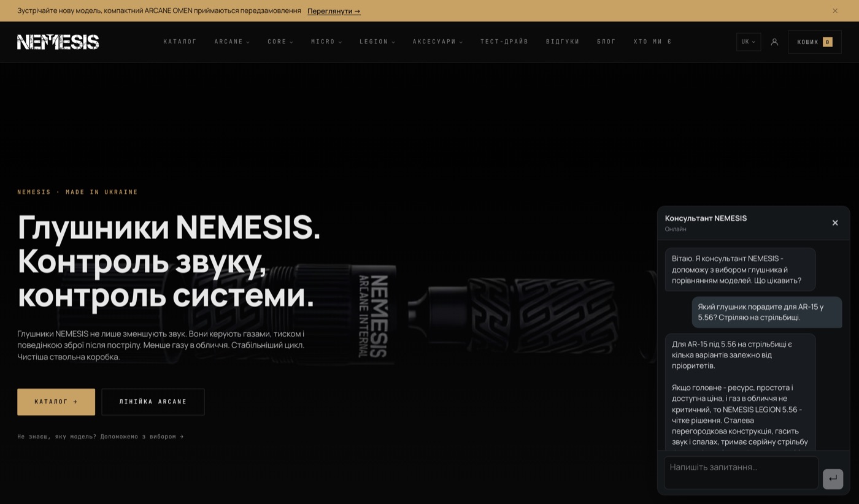Expand the MICRO menu dropdown

pos(326,42)
